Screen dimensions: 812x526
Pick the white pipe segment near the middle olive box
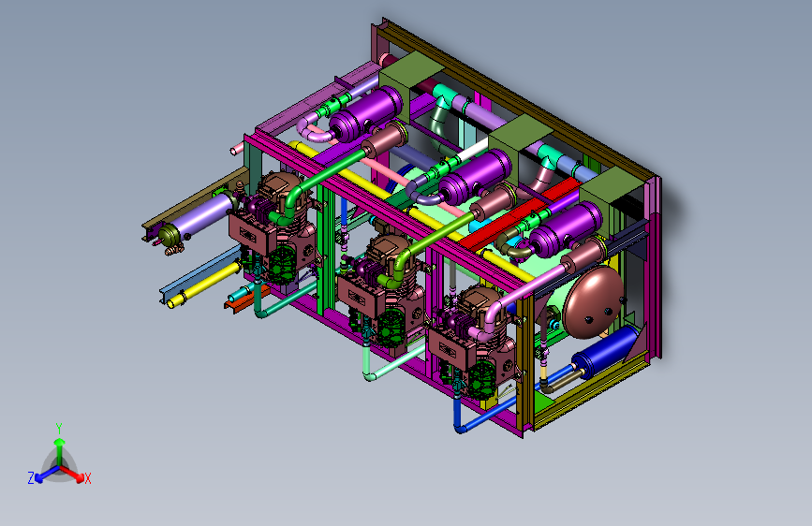[472, 149]
